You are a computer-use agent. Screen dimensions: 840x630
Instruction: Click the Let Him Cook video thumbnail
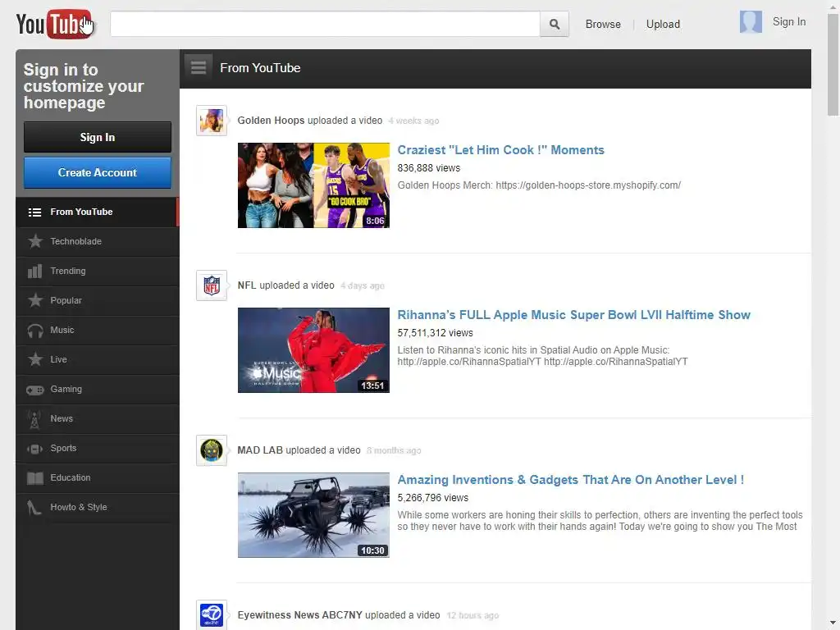313,185
